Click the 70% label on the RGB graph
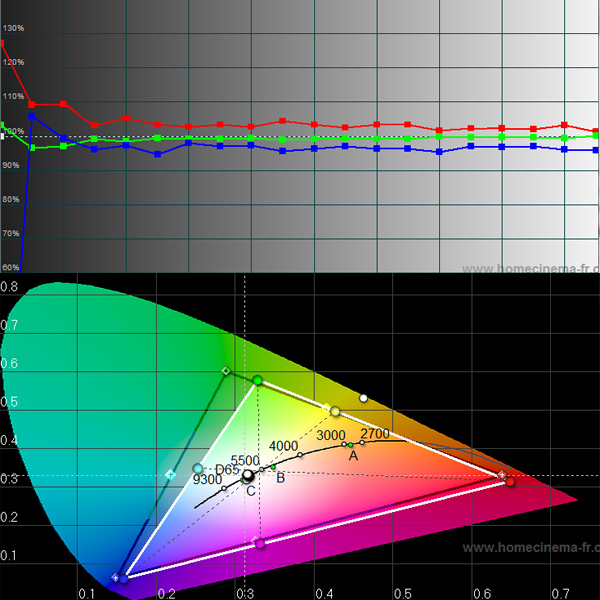This screenshot has height=600, width=600. click(11, 233)
